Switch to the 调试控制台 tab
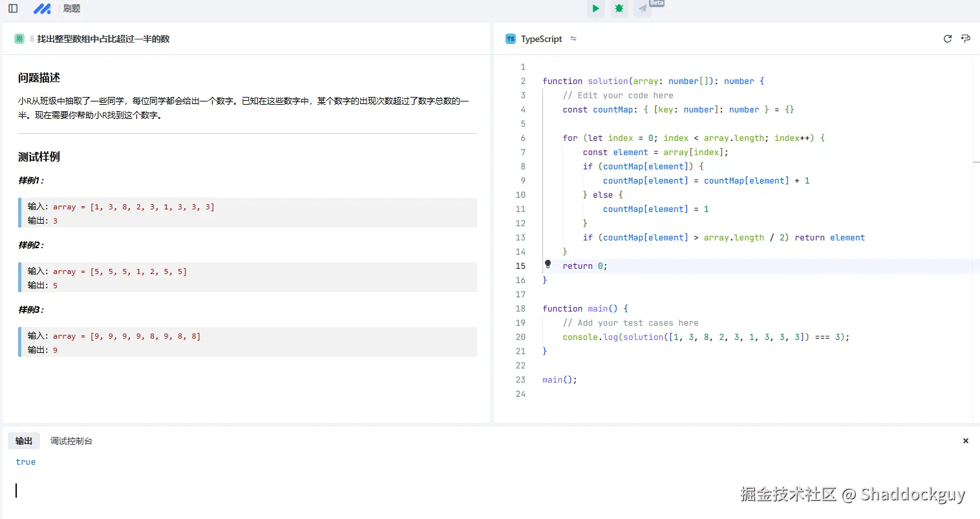The height and width of the screenshot is (519, 980). pos(71,441)
